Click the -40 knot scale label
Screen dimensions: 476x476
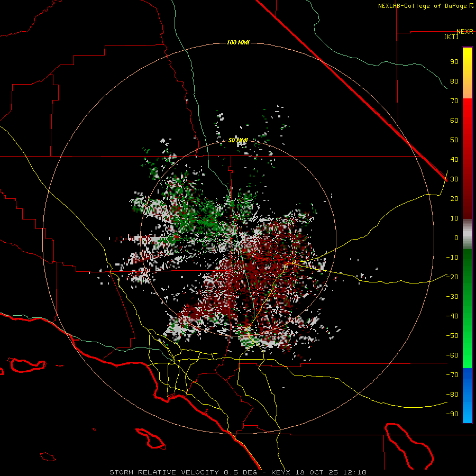(x=452, y=316)
